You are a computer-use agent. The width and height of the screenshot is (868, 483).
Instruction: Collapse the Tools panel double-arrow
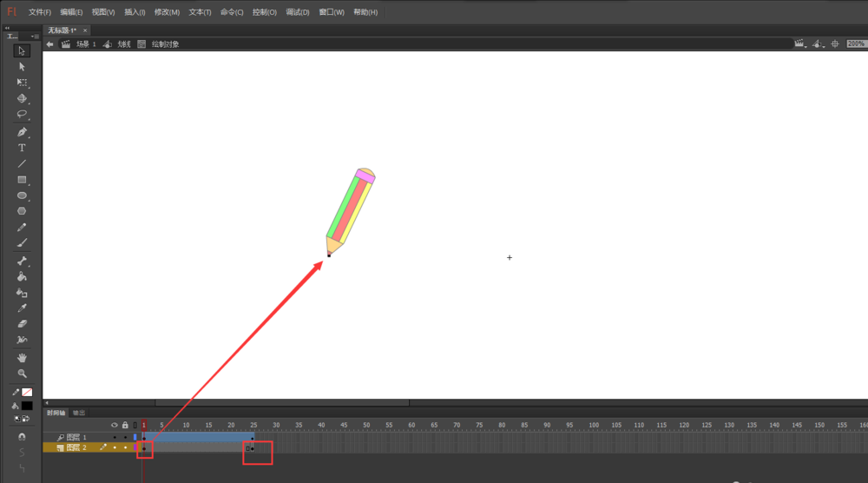click(x=7, y=28)
